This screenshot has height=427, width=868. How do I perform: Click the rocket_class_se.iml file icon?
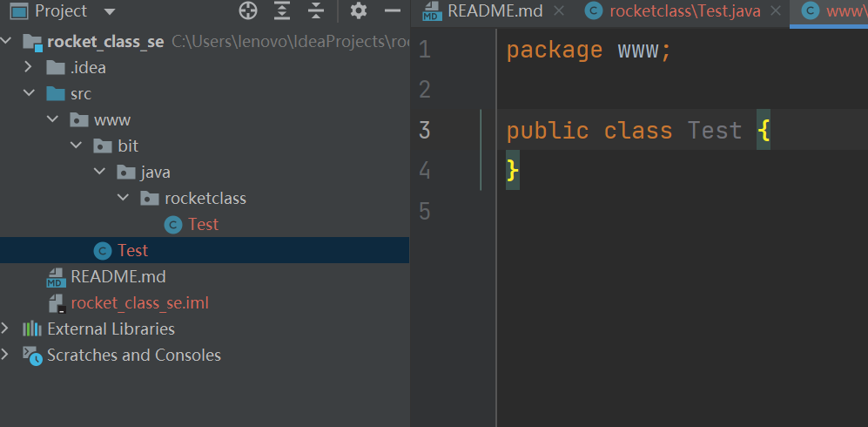[57, 303]
